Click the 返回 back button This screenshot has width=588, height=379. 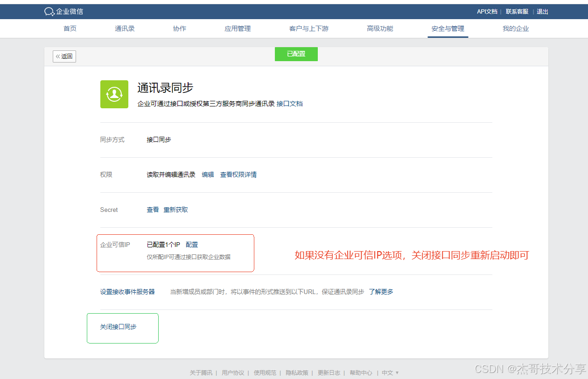point(64,56)
